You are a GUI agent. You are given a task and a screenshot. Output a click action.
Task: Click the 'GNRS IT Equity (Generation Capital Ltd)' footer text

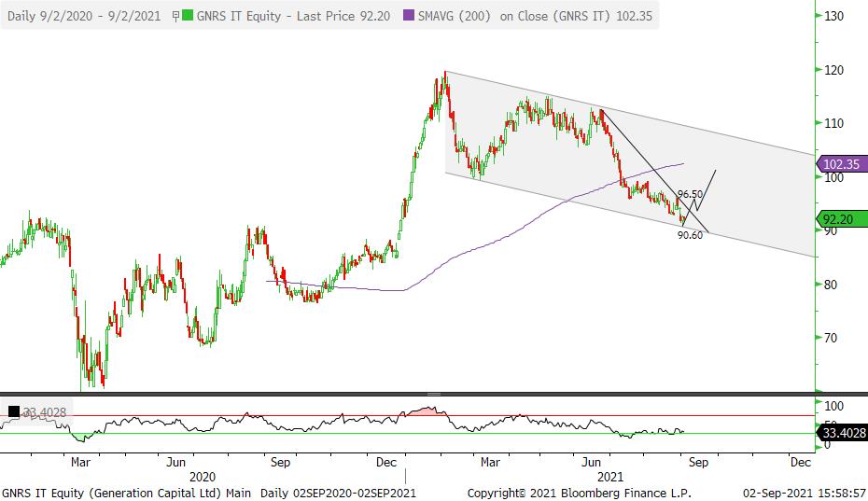(x=112, y=493)
